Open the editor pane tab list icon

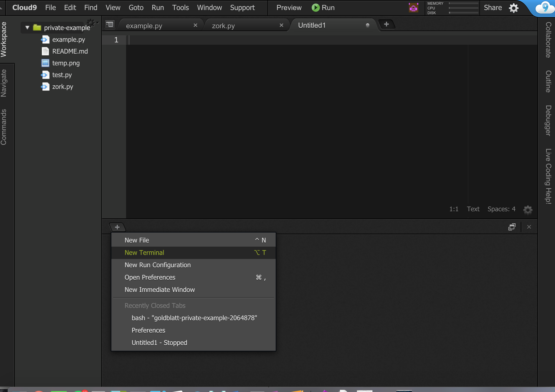(x=110, y=24)
